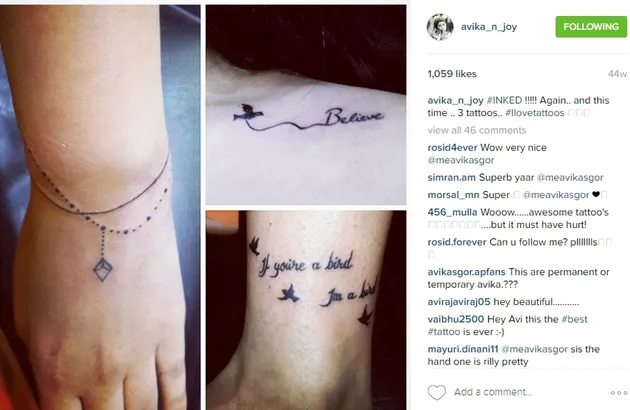Open the #Ilovetattoos hashtag
This screenshot has height=410, width=630.
tap(535, 113)
